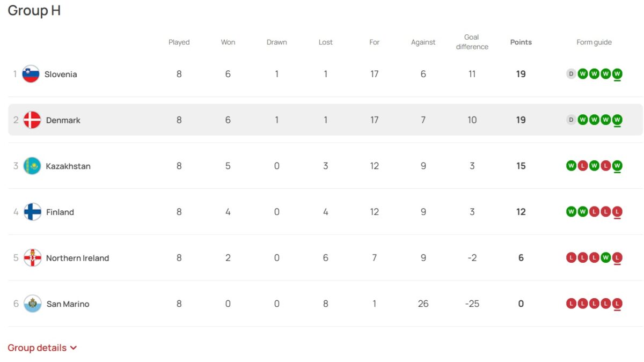Click Slovenia's grey draw form badge

coord(571,74)
